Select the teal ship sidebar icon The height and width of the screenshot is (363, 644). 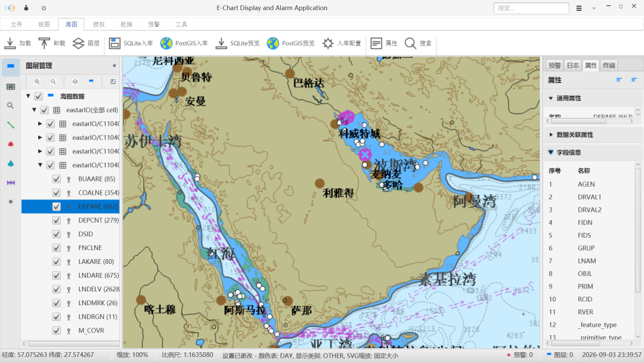coord(11,164)
